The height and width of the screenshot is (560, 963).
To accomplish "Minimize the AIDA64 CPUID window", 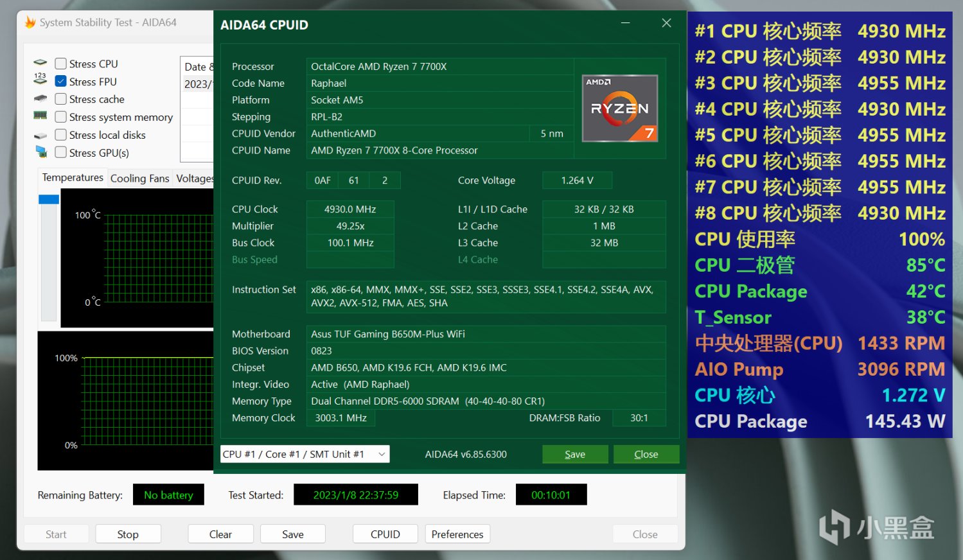I will pos(626,23).
